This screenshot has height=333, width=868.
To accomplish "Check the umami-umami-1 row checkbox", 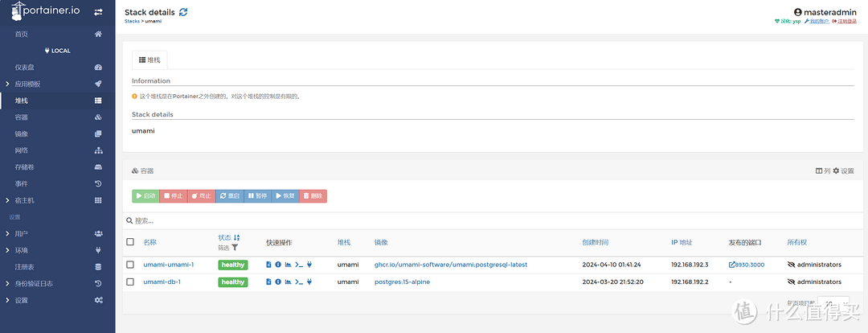I will point(130,265).
